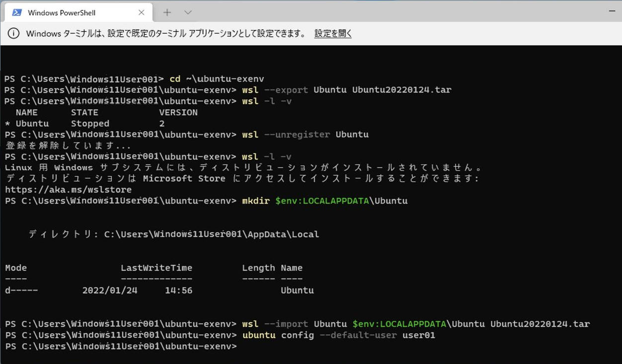Open a new terminal tab
This screenshot has width=622, height=364.
click(167, 12)
